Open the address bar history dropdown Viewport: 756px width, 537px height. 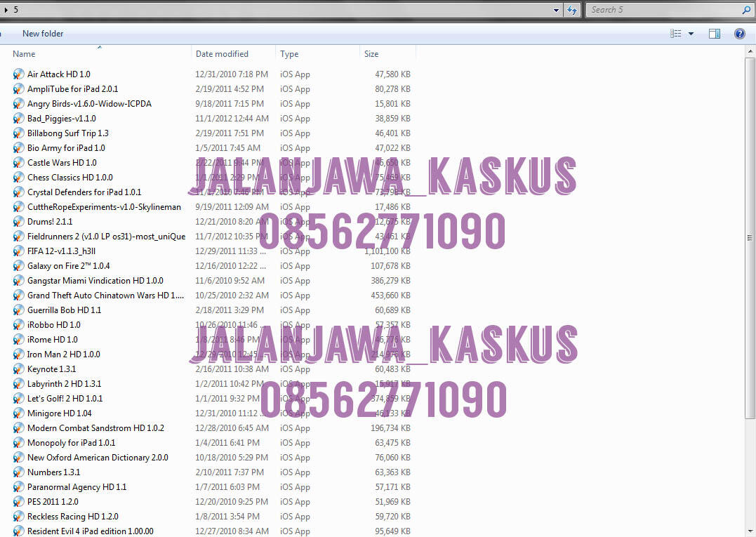tap(556, 10)
